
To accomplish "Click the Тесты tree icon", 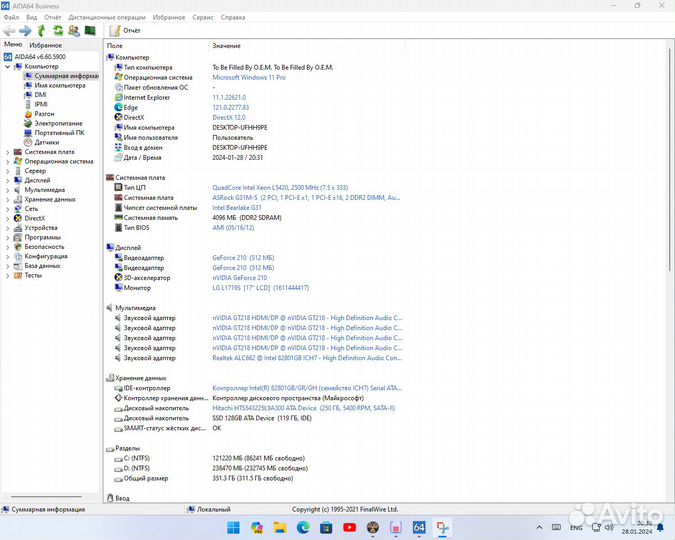I will pyautogui.click(x=18, y=275).
